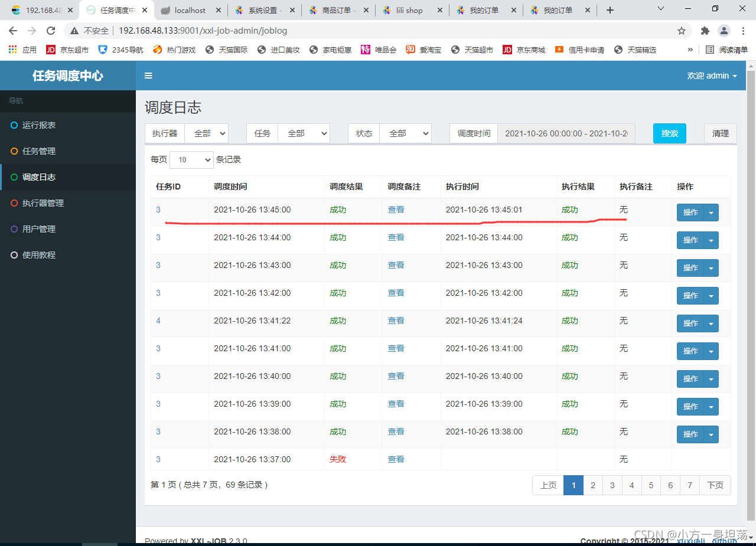Close the 任务调度中心 browser tab
756x546 pixels.
pyautogui.click(x=144, y=10)
